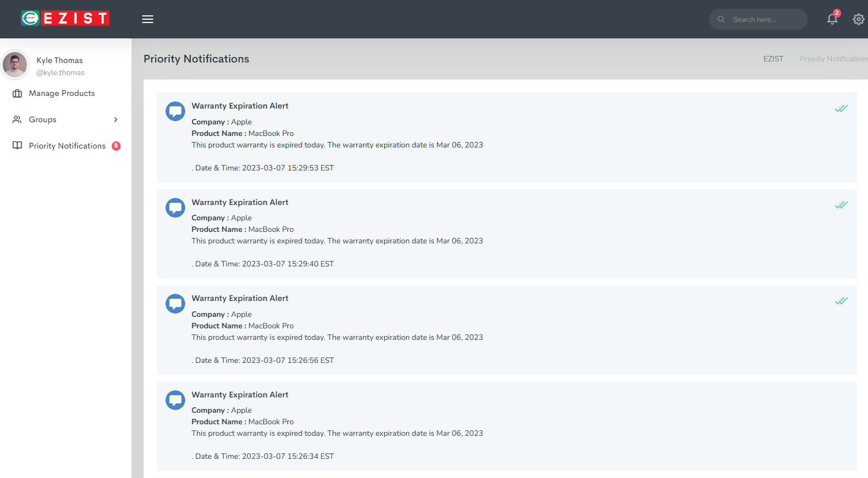Toggle the hamburger sidebar menu

pyautogui.click(x=147, y=19)
